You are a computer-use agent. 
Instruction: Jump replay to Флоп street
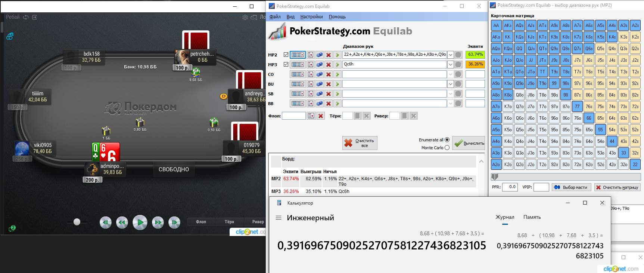pyautogui.click(x=201, y=222)
